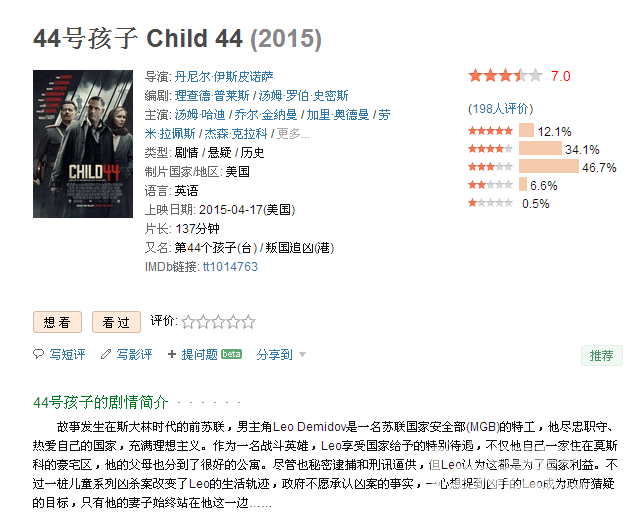This screenshot has width=640, height=532.
Task: Open 写短评 short review link
Action: 67,354
